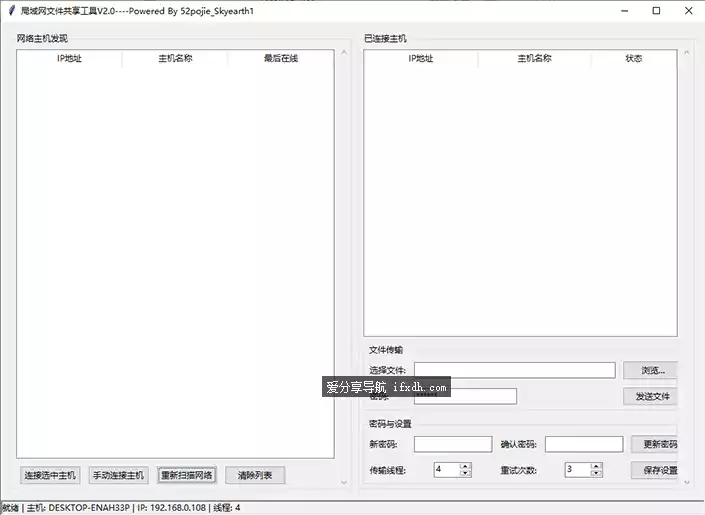The height and width of the screenshot is (515, 705).
Task: Click IP地址 header in connected hosts list
Action: pyautogui.click(x=421, y=58)
